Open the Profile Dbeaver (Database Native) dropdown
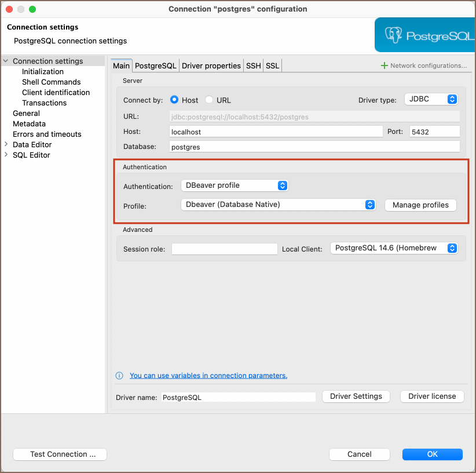The height and width of the screenshot is (473, 476). (x=278, y=204)
